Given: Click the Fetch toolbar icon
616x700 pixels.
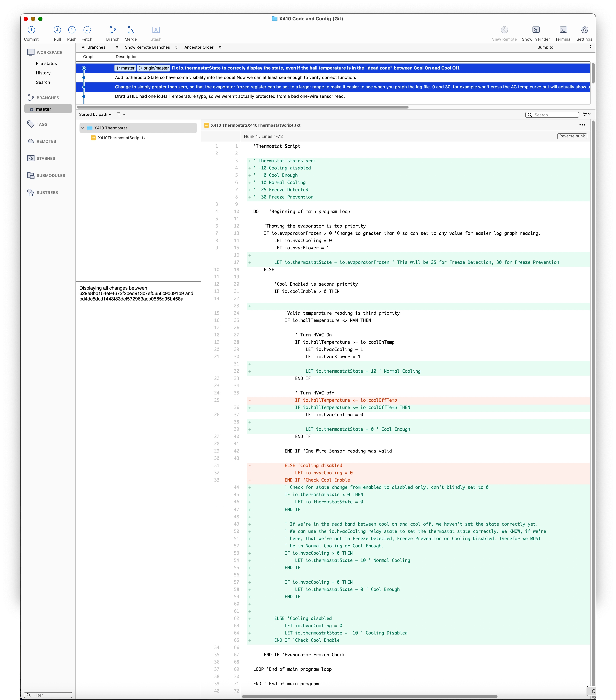Looking at the screenshot, I should click(x=87, y=30).
